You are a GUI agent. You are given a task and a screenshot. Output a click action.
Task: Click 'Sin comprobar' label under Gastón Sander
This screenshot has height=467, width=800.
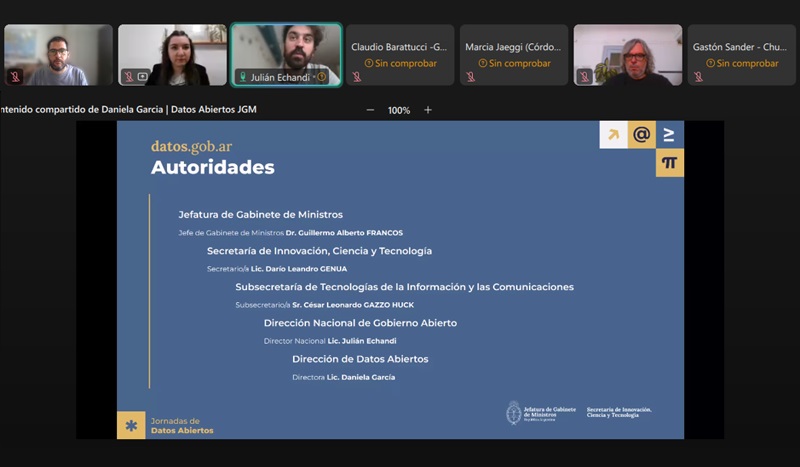click(747, 63)
